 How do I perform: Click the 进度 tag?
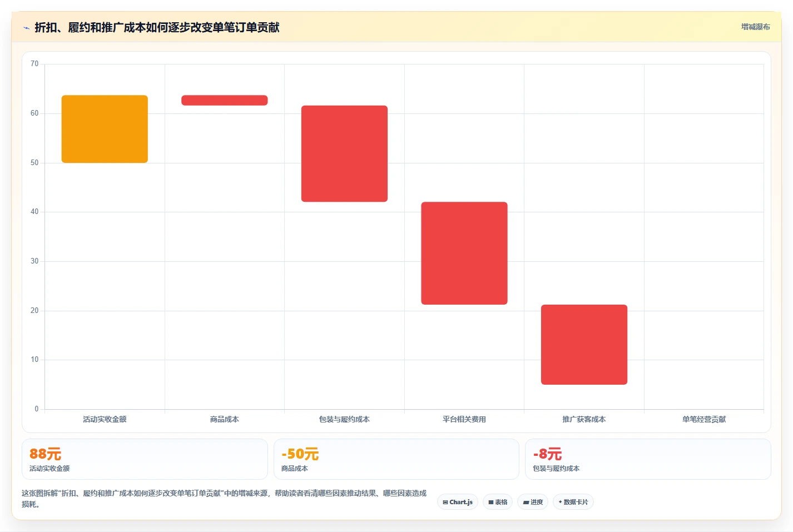[x=533, y=502]
